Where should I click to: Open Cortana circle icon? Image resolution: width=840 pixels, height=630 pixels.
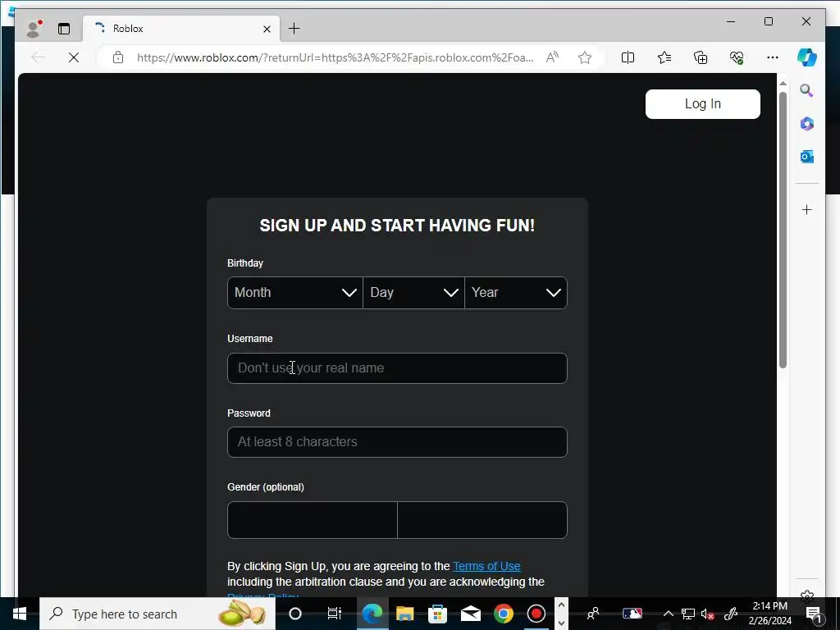pos(295,614)
